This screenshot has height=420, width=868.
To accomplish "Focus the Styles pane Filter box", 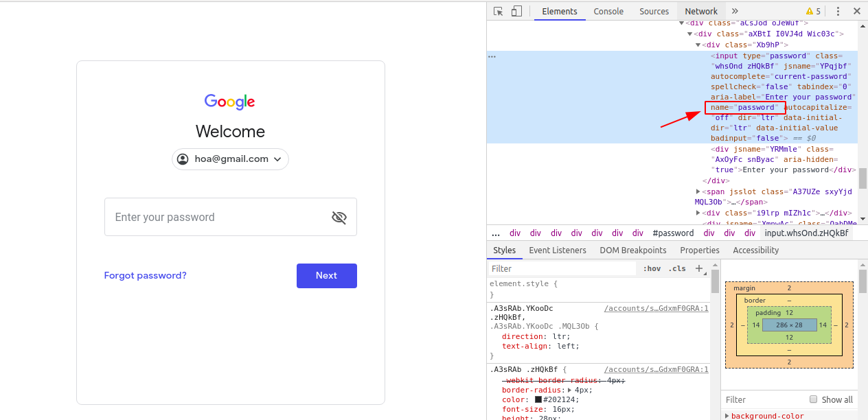I will tap(563, 268).
